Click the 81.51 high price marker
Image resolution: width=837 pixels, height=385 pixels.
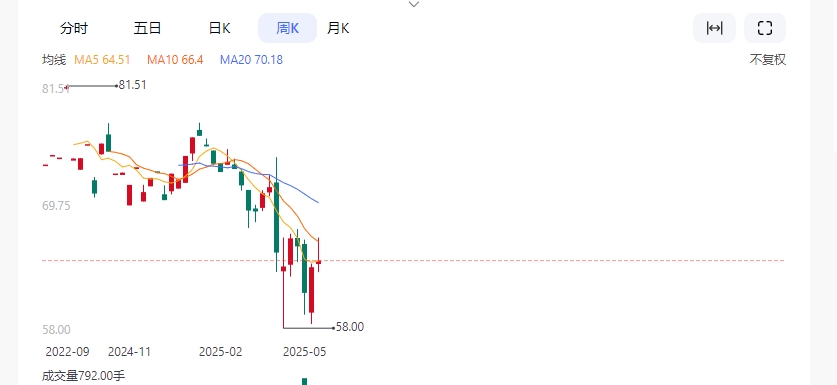point(132,85)
